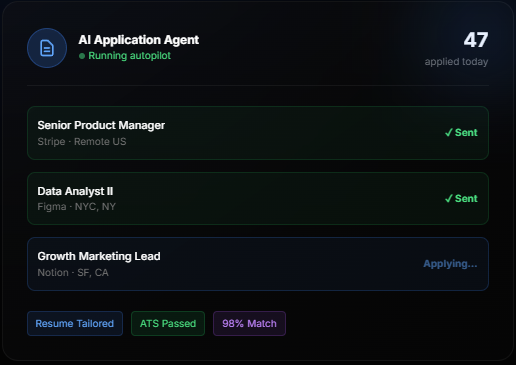The height and width of the screenshot is (365, 516).
Task: Click the Resume Tailored badge
Action: 75,324
